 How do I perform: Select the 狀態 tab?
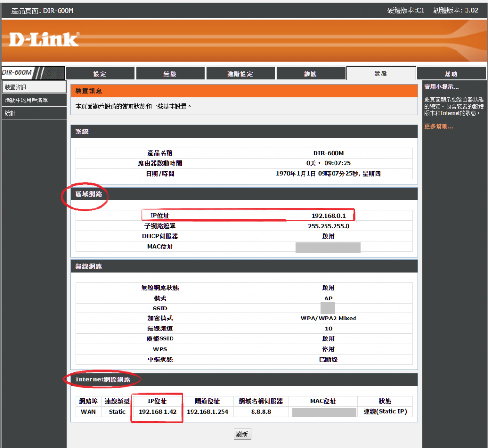[x=381, y=73]
